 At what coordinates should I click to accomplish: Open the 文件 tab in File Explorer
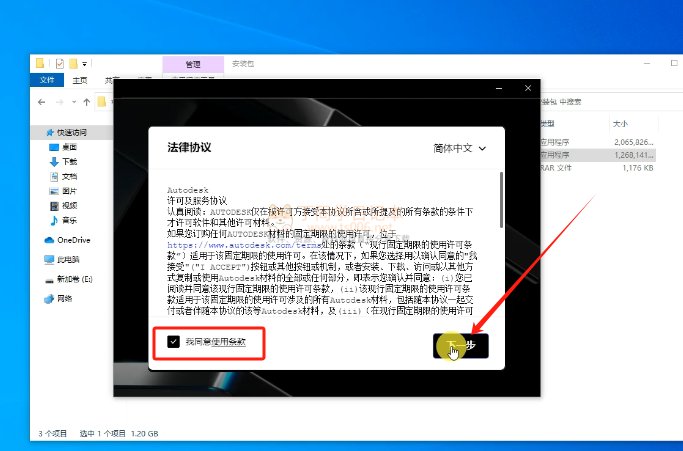tap(47, 80)
